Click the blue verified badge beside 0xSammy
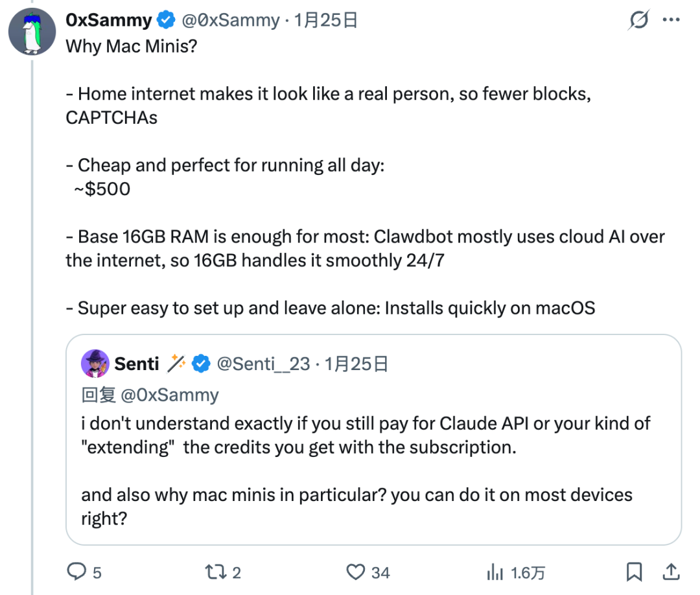700x595 pixels. pos(167,21)
